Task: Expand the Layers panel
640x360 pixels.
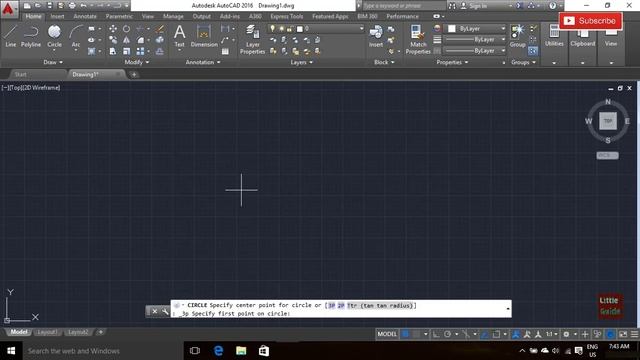Action: click(x=301, y=62)
